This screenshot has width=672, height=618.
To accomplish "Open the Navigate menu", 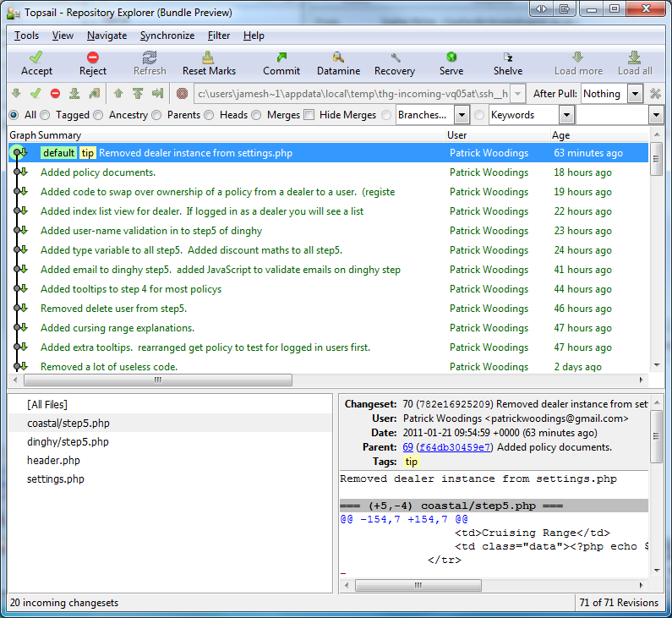I will (x=107, y=36).
